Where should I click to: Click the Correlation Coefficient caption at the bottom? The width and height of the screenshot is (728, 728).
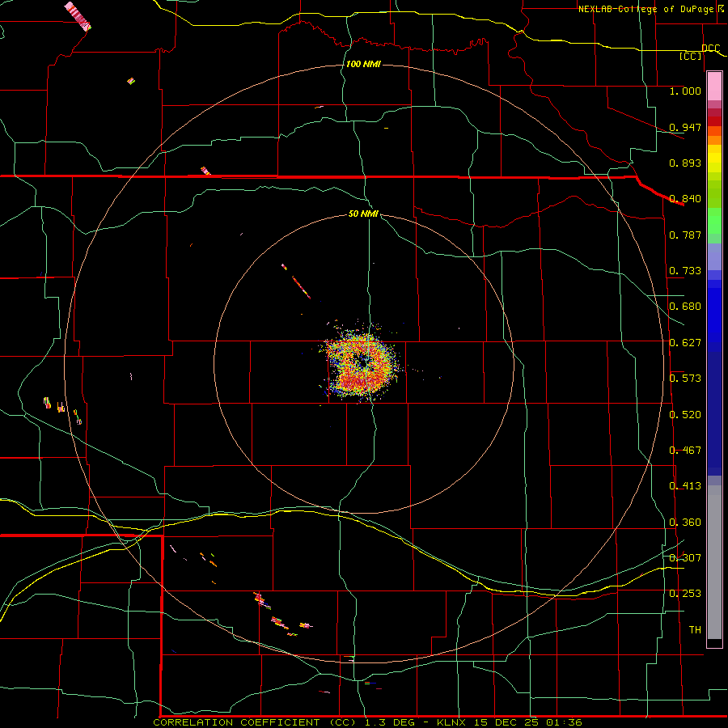point(367,722)
